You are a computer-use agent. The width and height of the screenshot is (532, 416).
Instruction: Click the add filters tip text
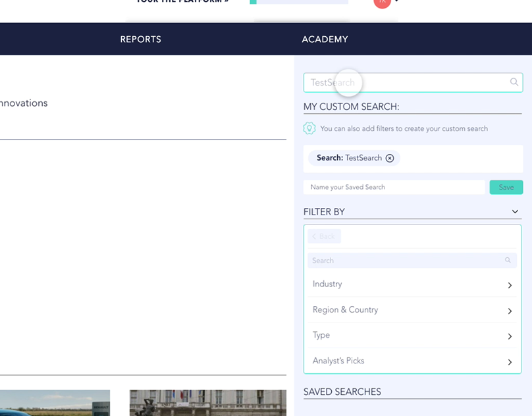coord(404,128)
